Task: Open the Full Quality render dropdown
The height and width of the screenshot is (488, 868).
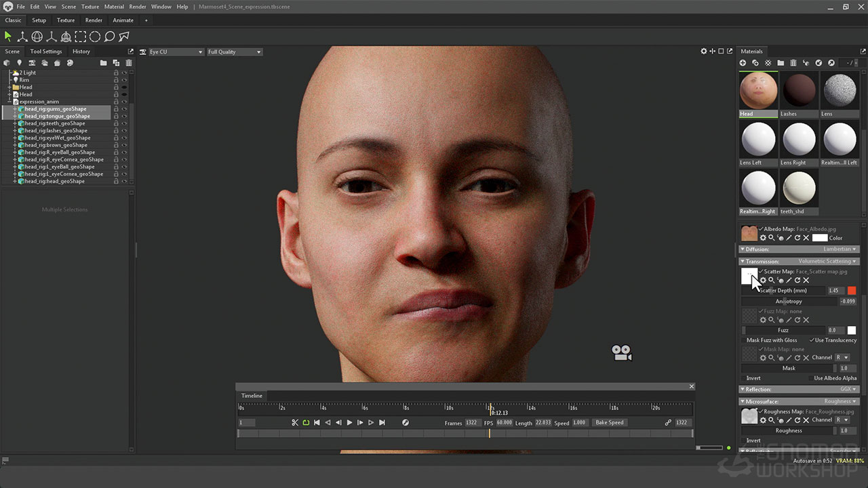Action: point(234,52)
